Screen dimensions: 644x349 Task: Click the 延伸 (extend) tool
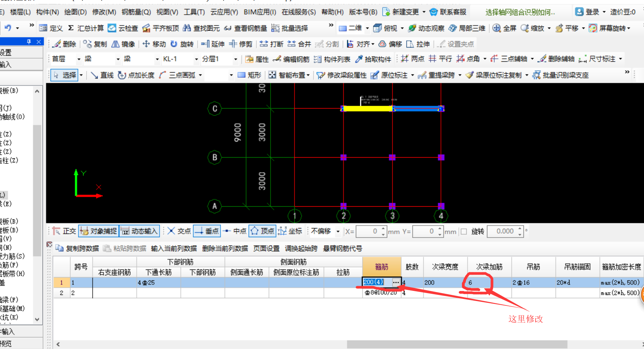[x=213, y=44]
